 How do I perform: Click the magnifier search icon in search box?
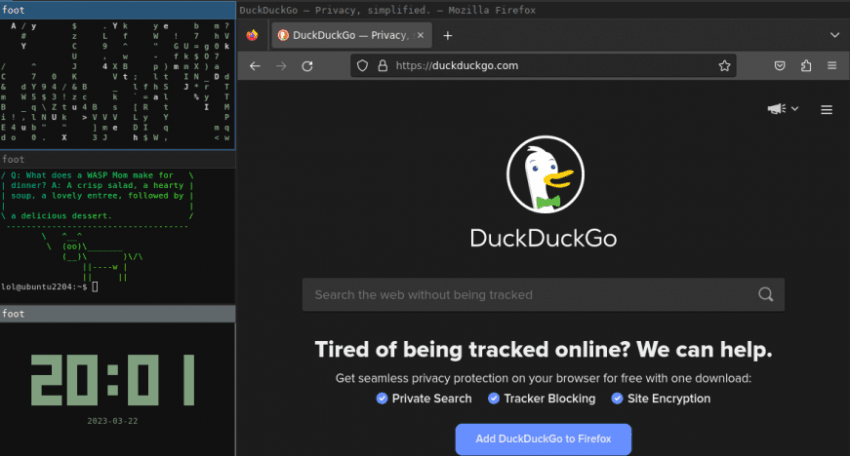(766, 295)
